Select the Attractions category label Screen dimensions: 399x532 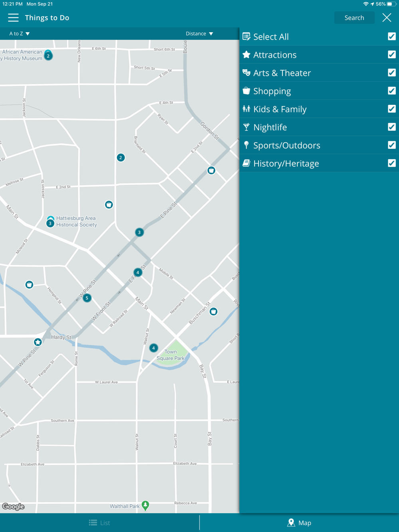click(x=275, y=55)
